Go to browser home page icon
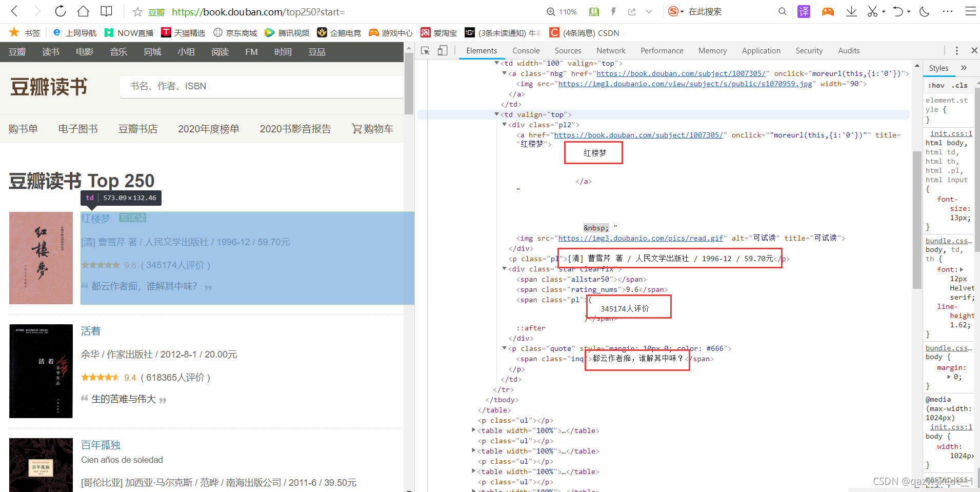Image resolution: width=980 pixels, height=492 pixels. coord(83,11)
